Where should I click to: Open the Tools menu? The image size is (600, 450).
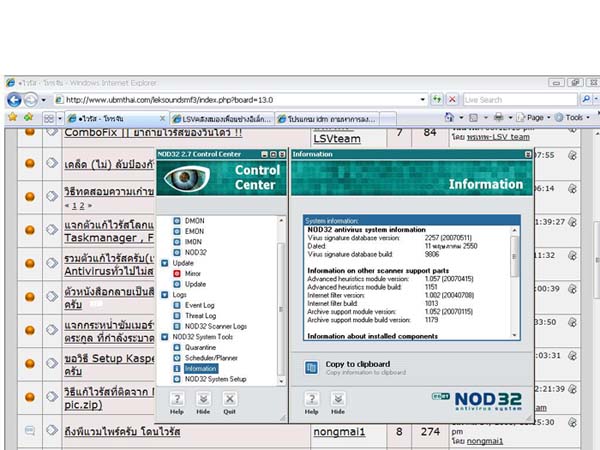click(572, 118)
